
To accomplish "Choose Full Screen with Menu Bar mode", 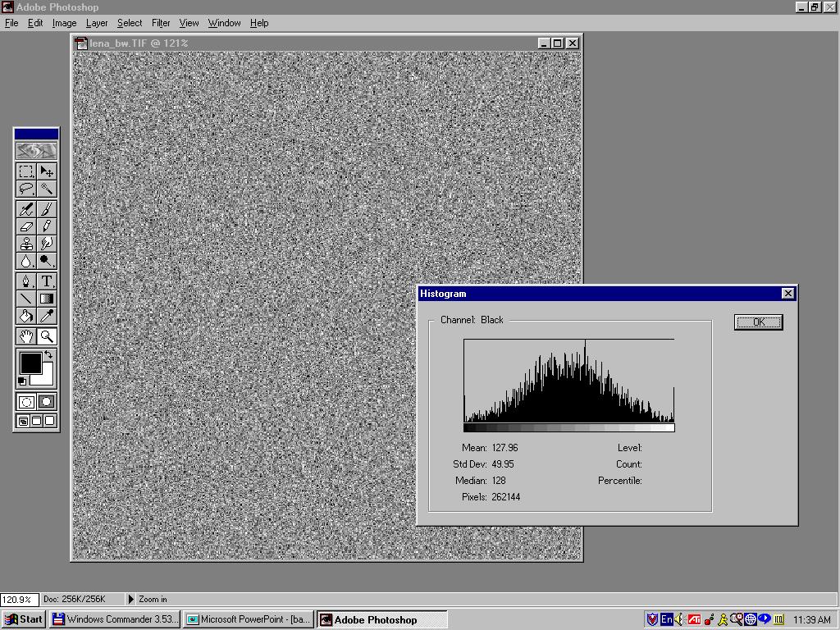I will coord(36,421).
